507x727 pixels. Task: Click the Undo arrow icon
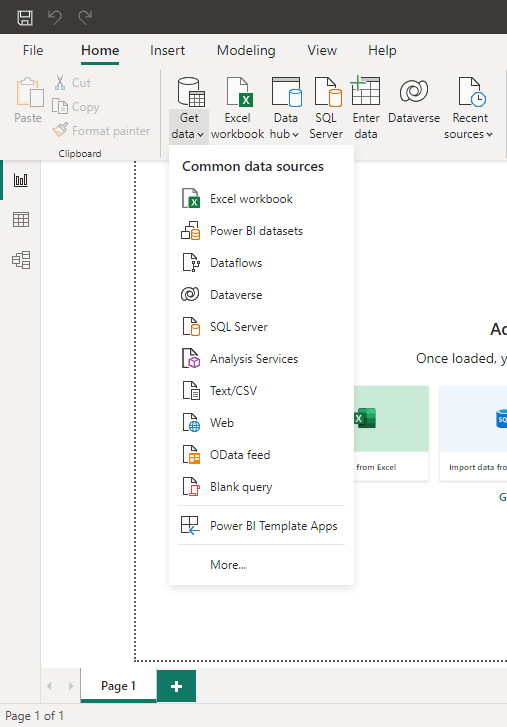click(x=55, y=18)
